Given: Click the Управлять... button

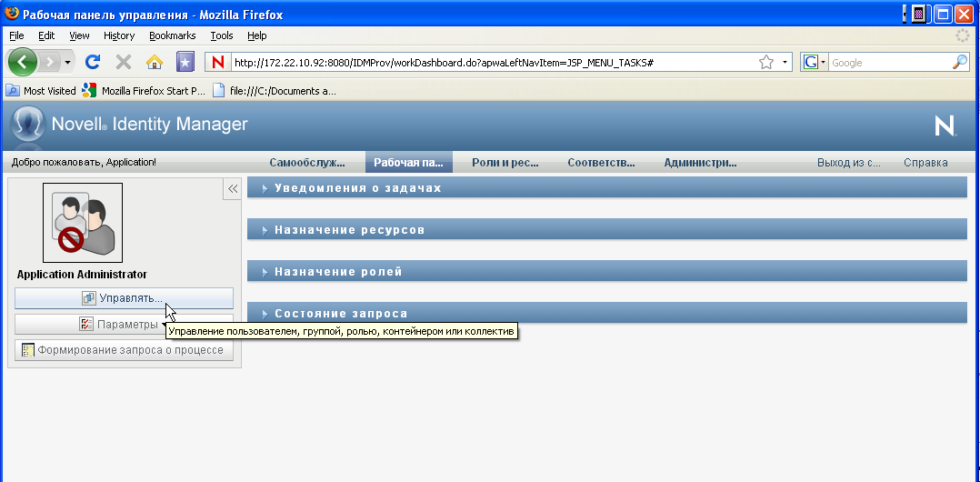Looking at the screenshot, I should coord(124,298).
